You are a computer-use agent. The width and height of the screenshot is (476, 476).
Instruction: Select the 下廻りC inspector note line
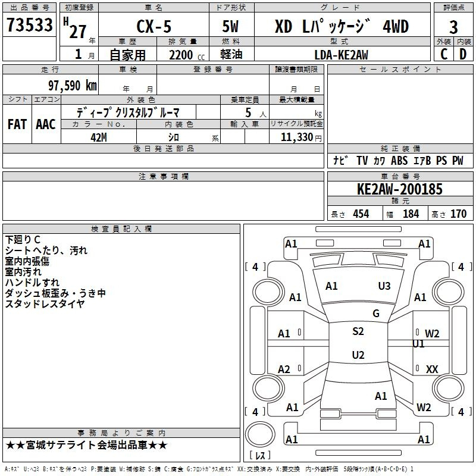[23, 239]
